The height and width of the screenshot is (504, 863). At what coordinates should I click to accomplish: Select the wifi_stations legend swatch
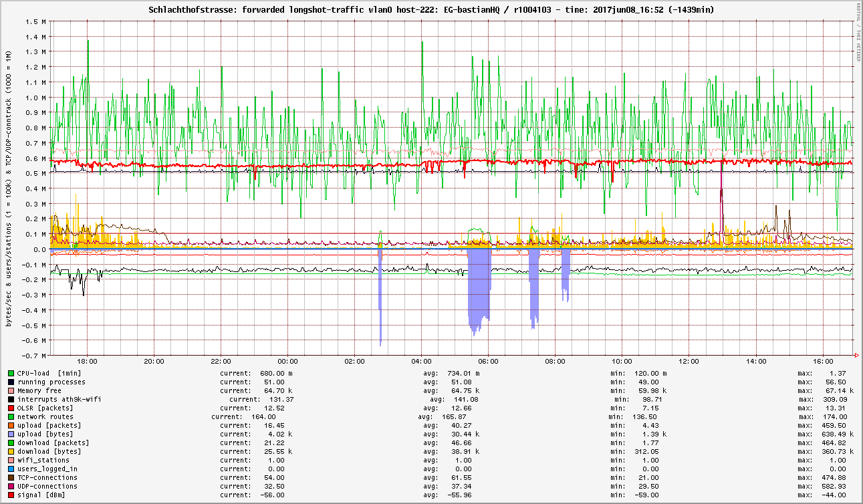(11, 460)
